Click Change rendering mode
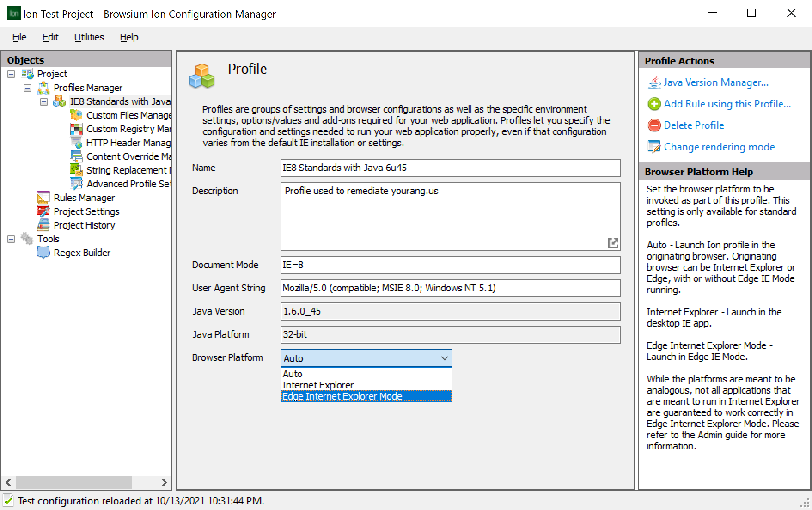The width and height of the screenshot is (812, 510). click(x=719, y=147)
